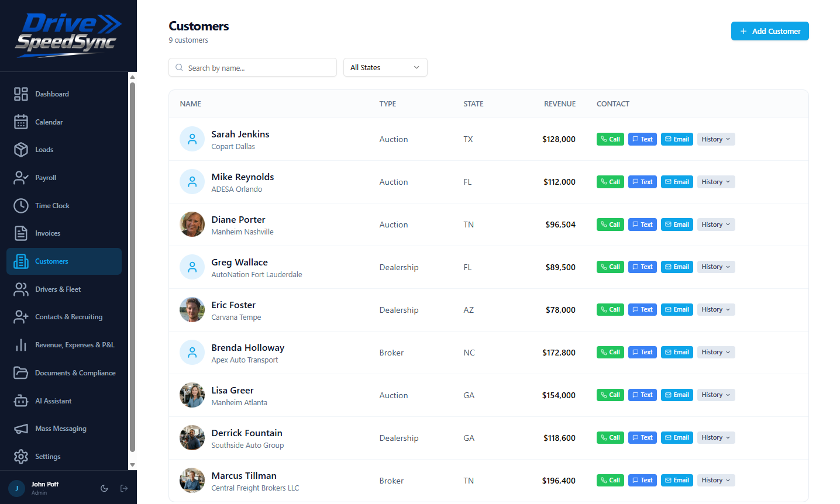Click the Invoices document icon
Viewport: 840px width, 504px height.
click(21, 233)
